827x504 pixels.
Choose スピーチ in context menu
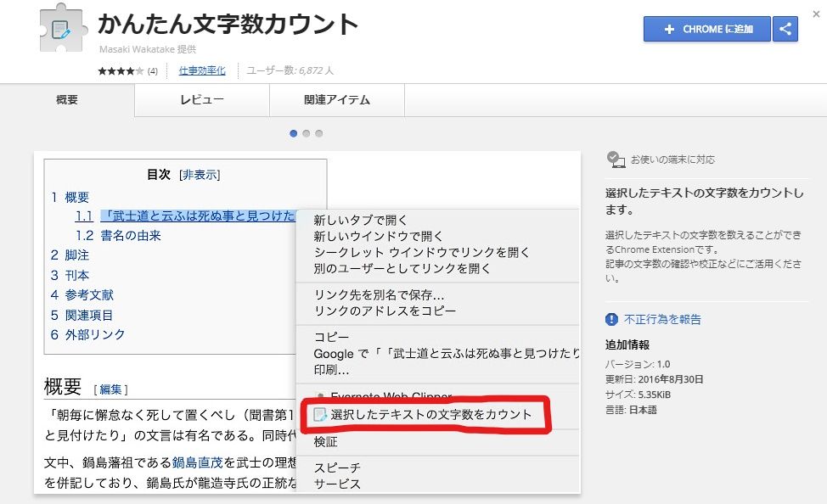point(337,468)
